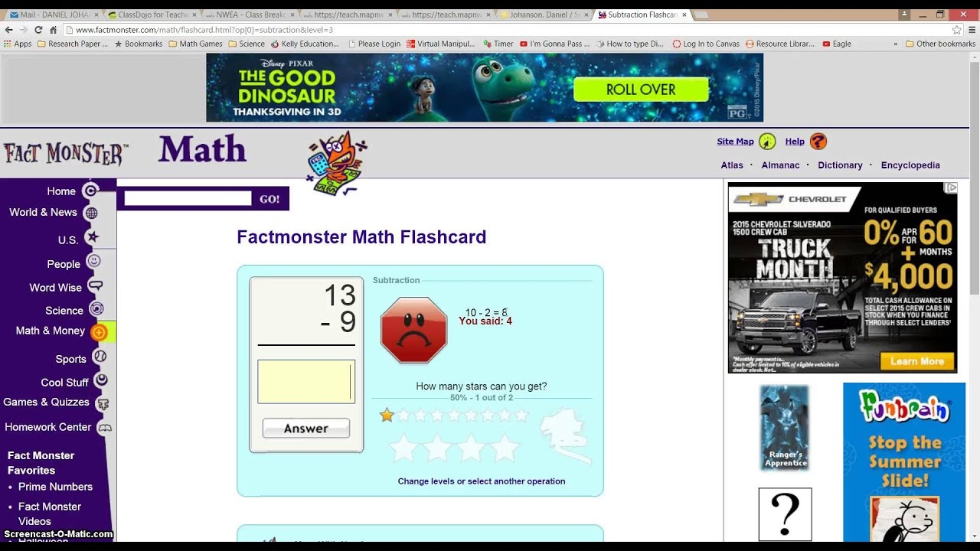Viewport: 980px width, 551px height.
Task: Click the Help question mark icon
Action: click(x=818, y=142)
